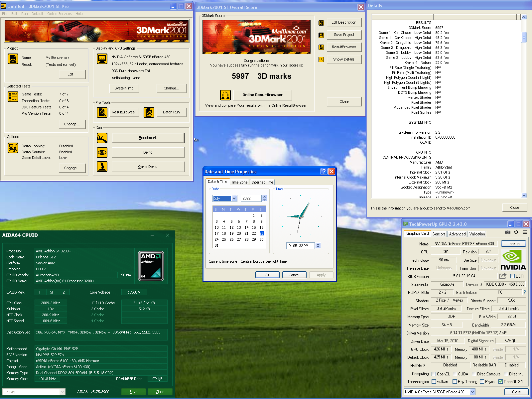
Task: Click the Save button in AIDA64 CPUID
Action: [x=133, y=392]
